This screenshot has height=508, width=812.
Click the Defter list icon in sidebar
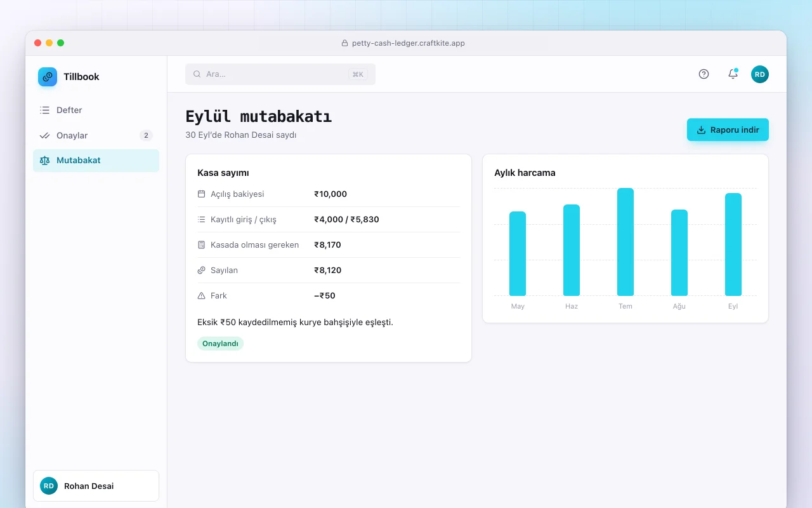(x=44, y=110)
